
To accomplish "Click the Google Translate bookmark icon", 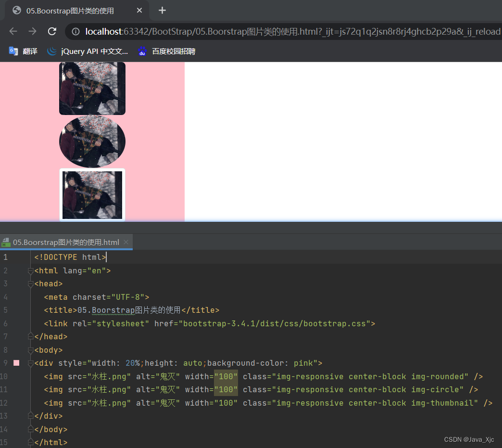I will [x=13, y=51].
